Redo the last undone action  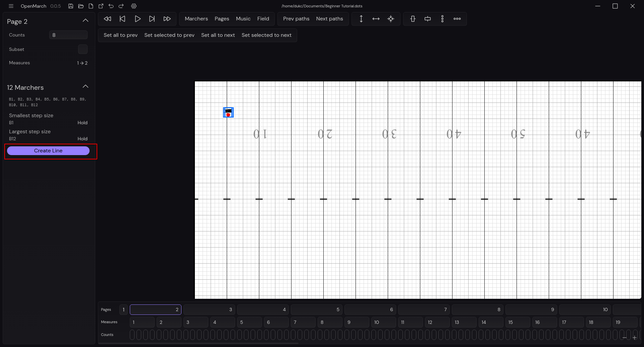(121, 6)
